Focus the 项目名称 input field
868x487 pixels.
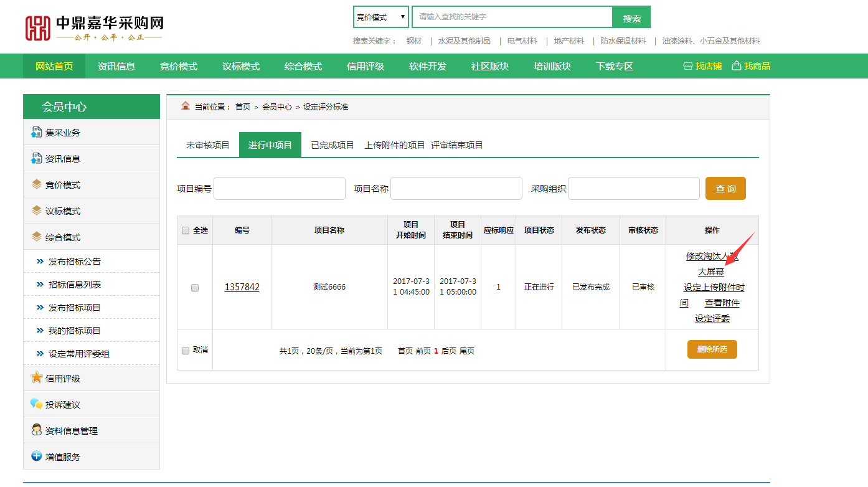[x=456, y=188]
